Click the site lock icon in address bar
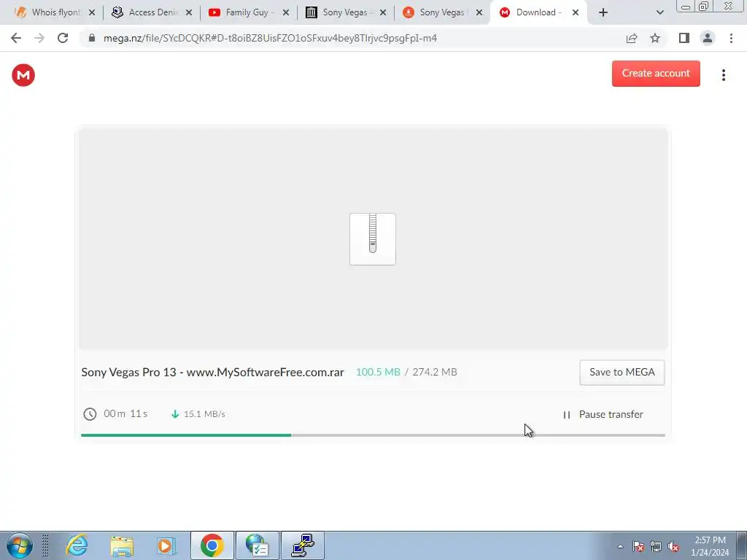This screenshot has width=747, height=560. coord(92,38)
